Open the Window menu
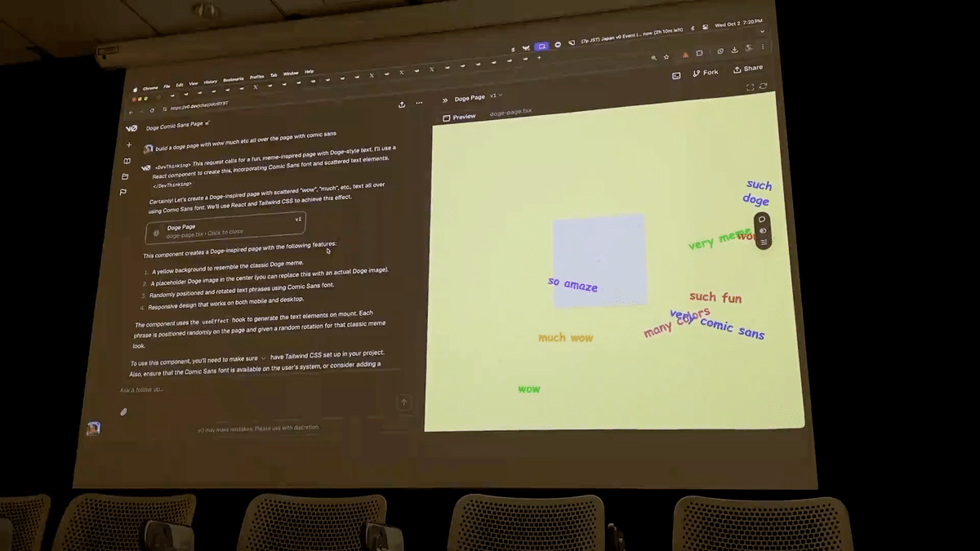 291,73
